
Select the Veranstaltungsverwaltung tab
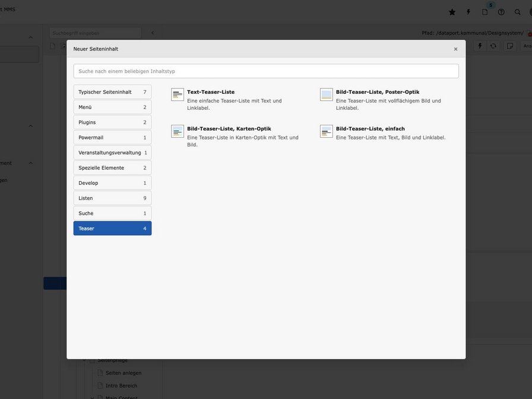(x=112, y=153)
